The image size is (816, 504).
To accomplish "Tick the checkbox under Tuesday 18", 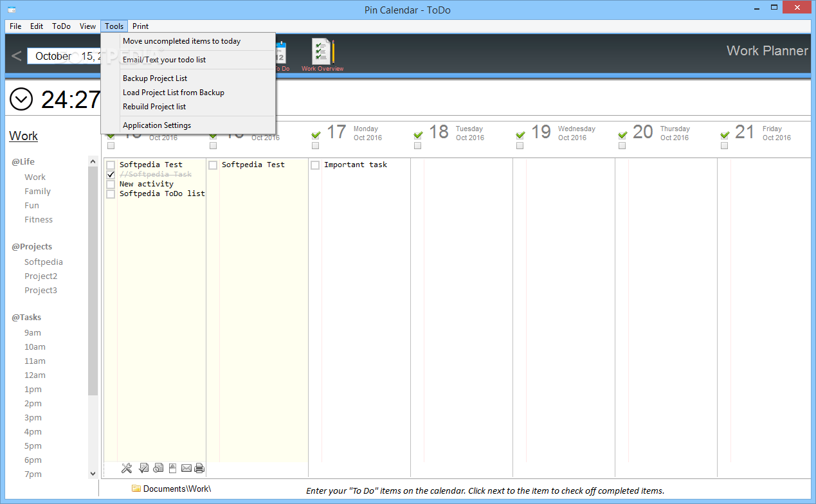I will [417, 146].
